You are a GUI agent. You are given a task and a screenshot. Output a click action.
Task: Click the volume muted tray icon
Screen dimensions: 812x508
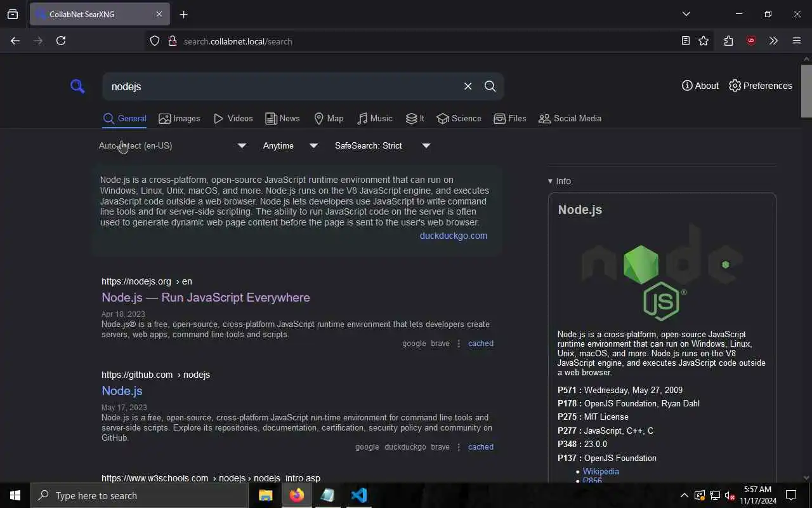pyautogui.click(x=730, y=495)
